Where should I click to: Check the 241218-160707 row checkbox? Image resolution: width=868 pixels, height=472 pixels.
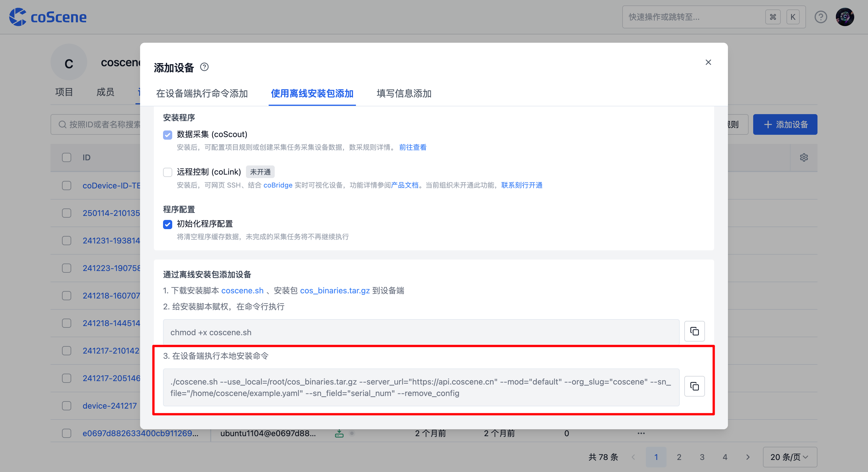point(67,296)
